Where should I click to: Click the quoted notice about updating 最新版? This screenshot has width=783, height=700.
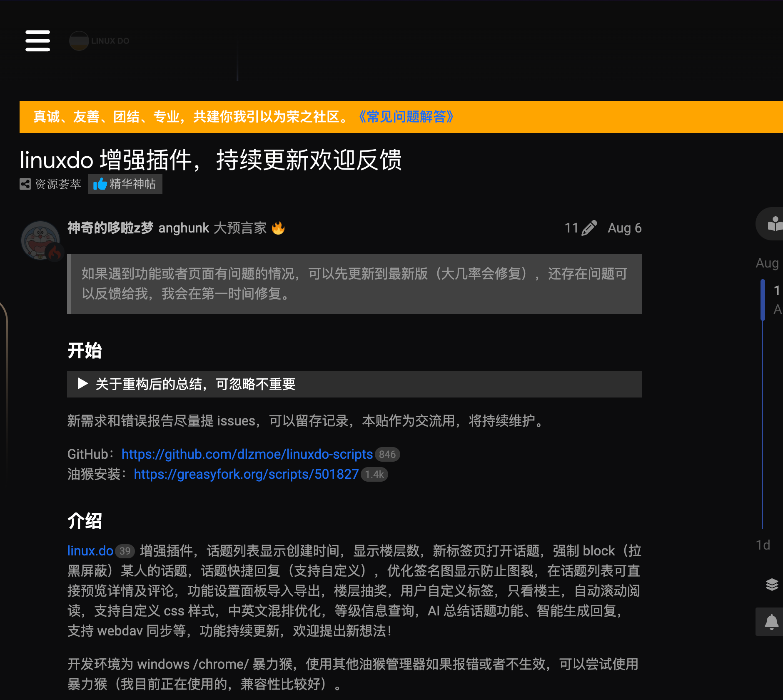coord(354,284)
